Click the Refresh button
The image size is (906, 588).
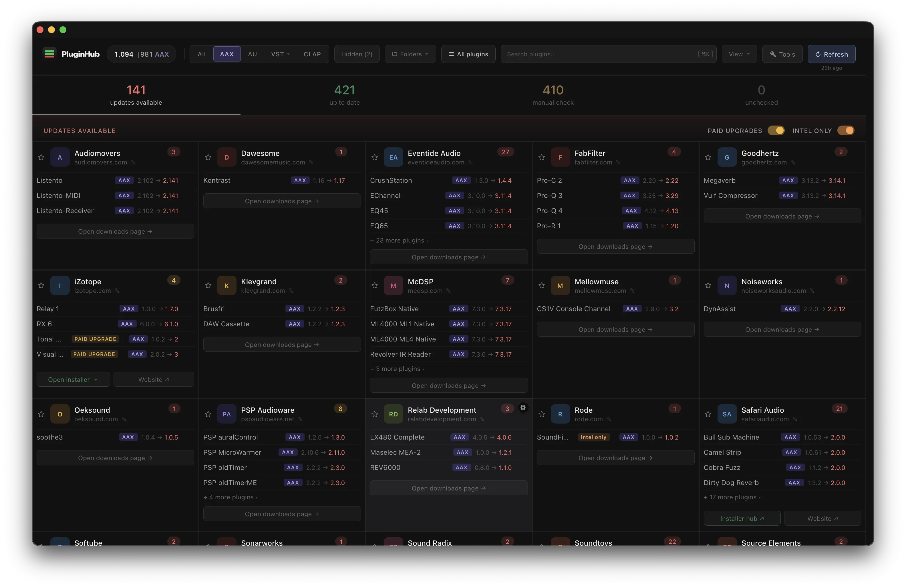click(831, 54)
